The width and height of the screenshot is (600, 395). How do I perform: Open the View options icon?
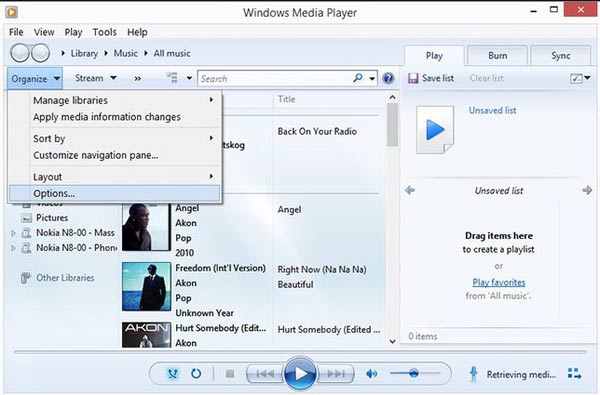point(172,78)
